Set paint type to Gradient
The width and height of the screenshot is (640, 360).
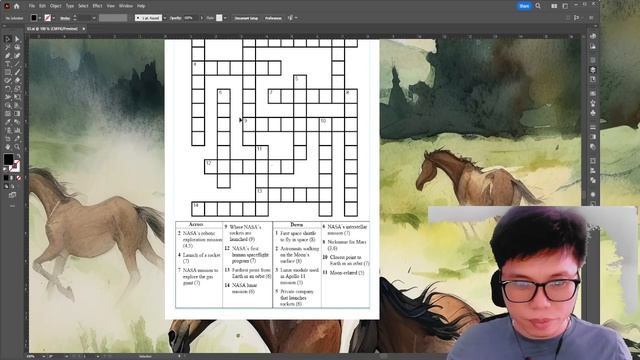[x=12, y=178]
